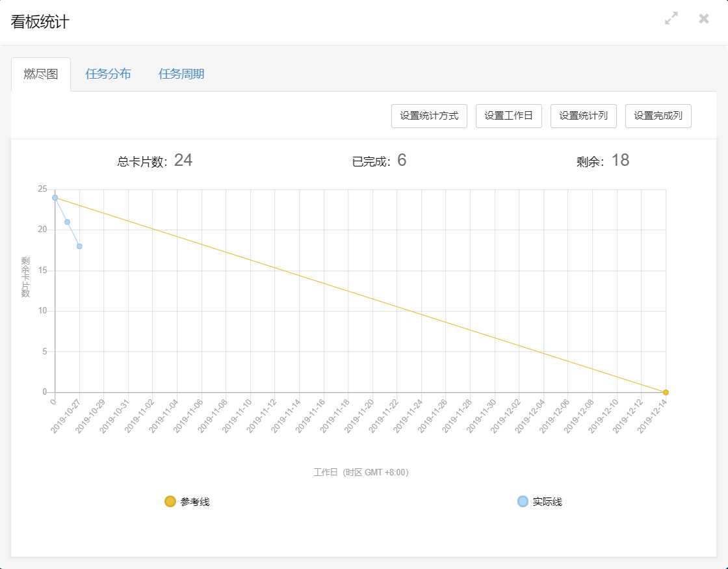Screen dimensions: 728x569
Task: Click the 剩余 value 18
Action: (620, 161)
